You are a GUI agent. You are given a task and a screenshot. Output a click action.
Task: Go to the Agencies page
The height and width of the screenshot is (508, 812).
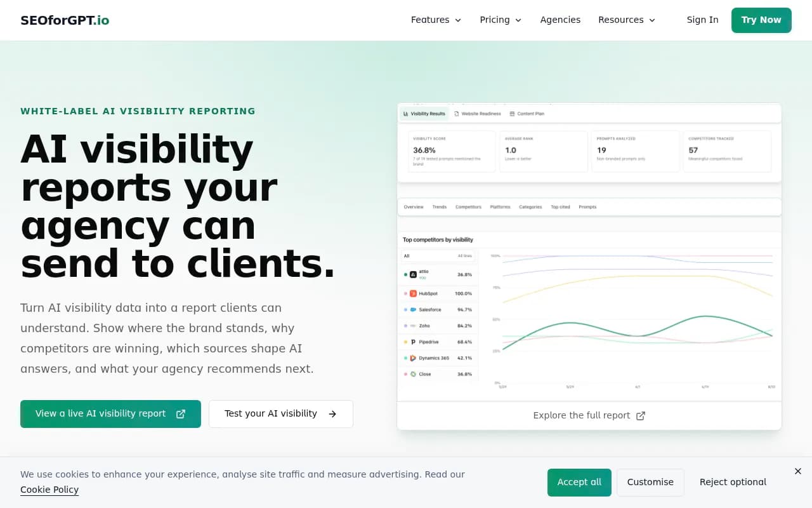click(x=560, y=20)
